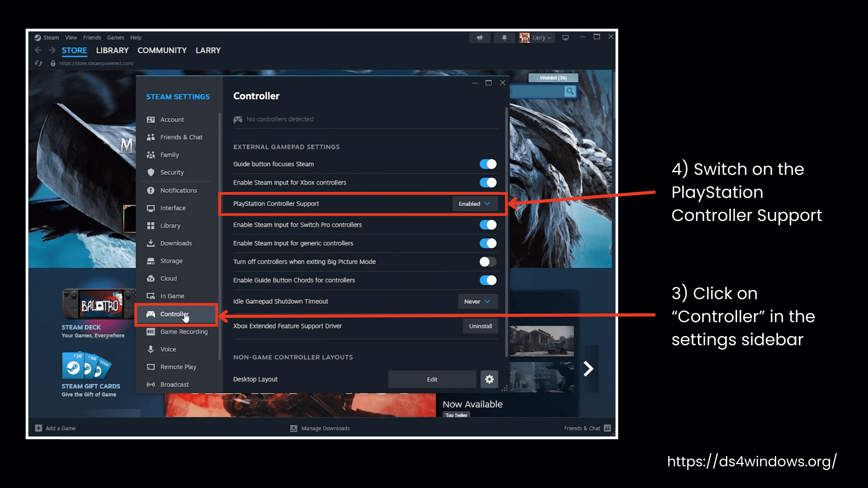Image resolution: width=868 pixels, height=488 pixels.
Task: Reload the store page
Action: click(39, 63)
